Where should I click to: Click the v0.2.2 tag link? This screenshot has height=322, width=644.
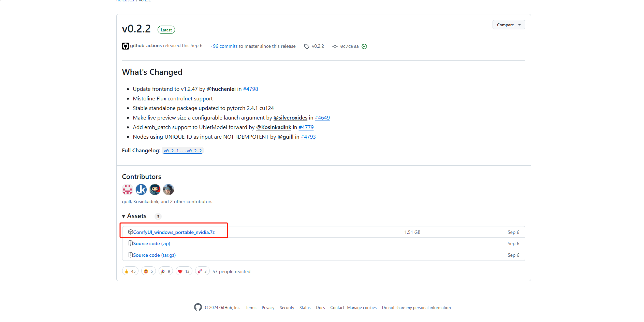click(318, 46)
